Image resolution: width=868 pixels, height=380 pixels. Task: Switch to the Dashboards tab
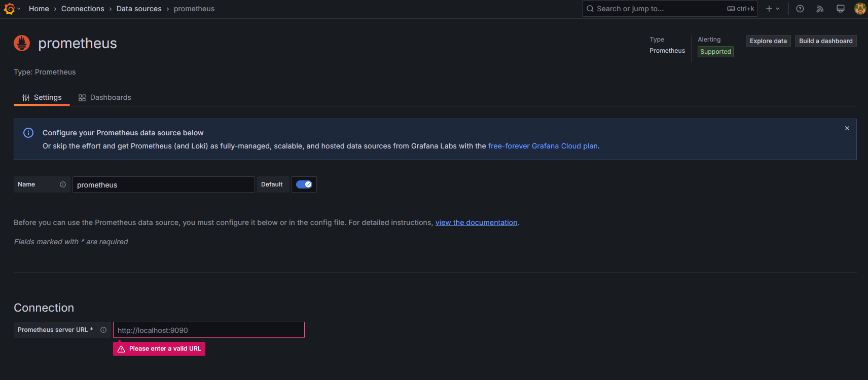(x=104, y=97)
